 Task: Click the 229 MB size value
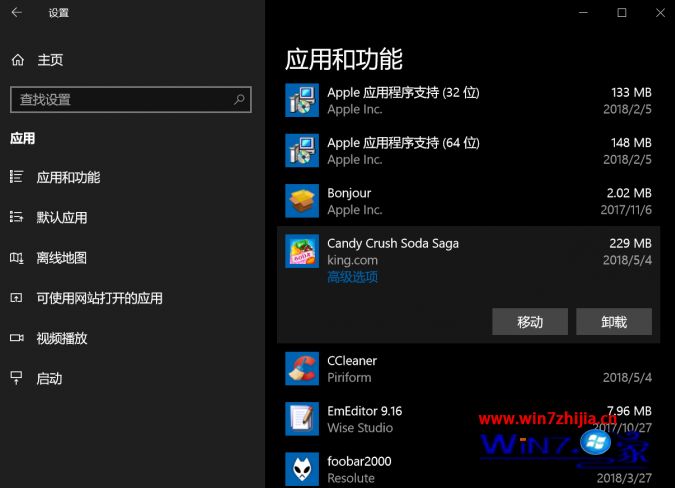pyautogui.click(x=631, y=244)
